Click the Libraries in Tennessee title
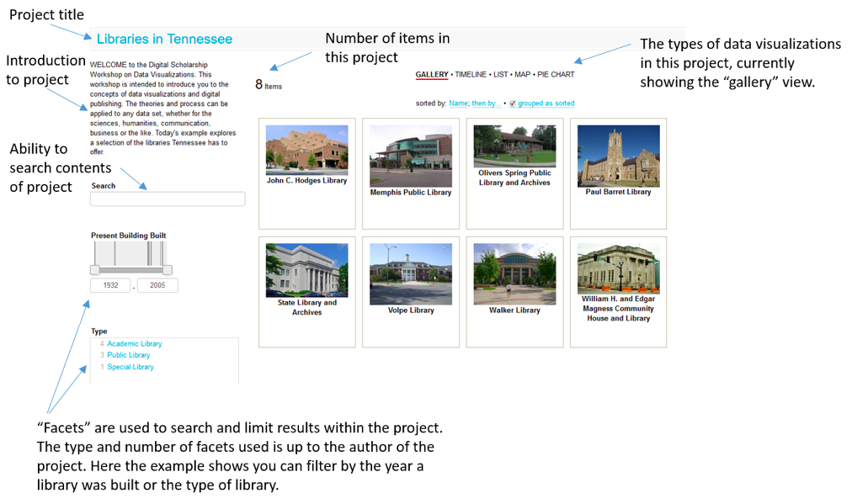The width and height of the screenshot is (852, 504). tap(164, 40)
